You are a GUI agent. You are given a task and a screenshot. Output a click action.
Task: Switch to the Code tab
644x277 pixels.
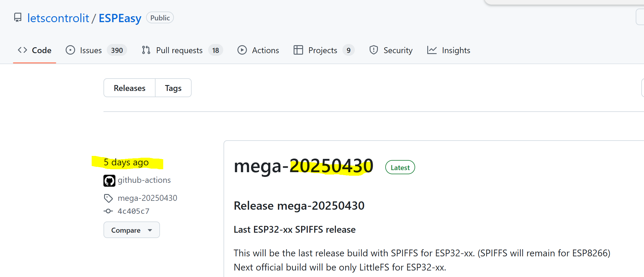(x=35, y=50)
